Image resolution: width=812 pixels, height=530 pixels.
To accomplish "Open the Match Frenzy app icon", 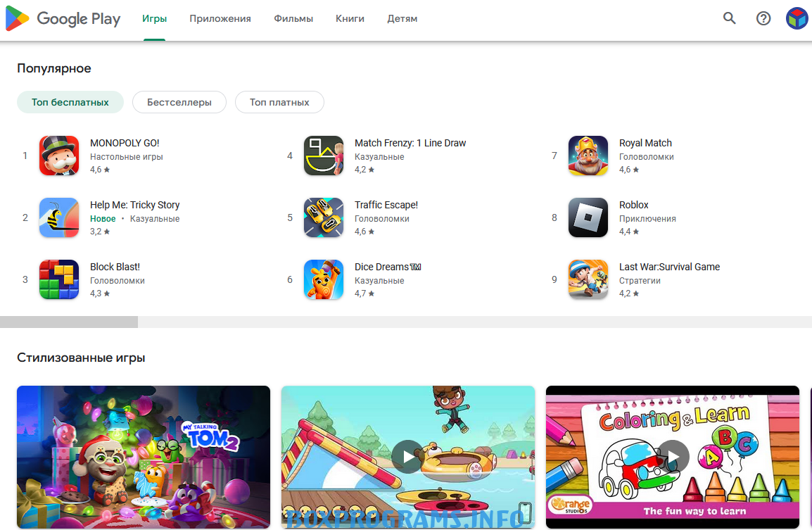I will [x=324, y=156].
